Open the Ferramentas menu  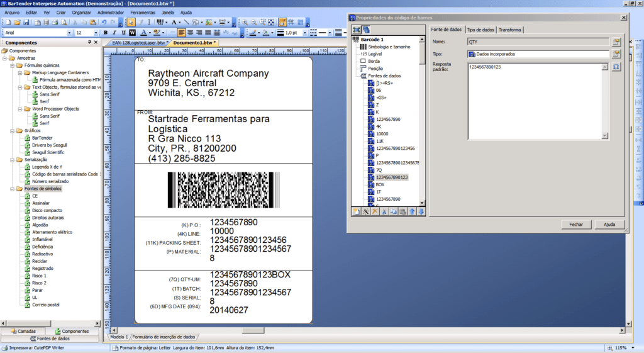(x=143, y=12)
